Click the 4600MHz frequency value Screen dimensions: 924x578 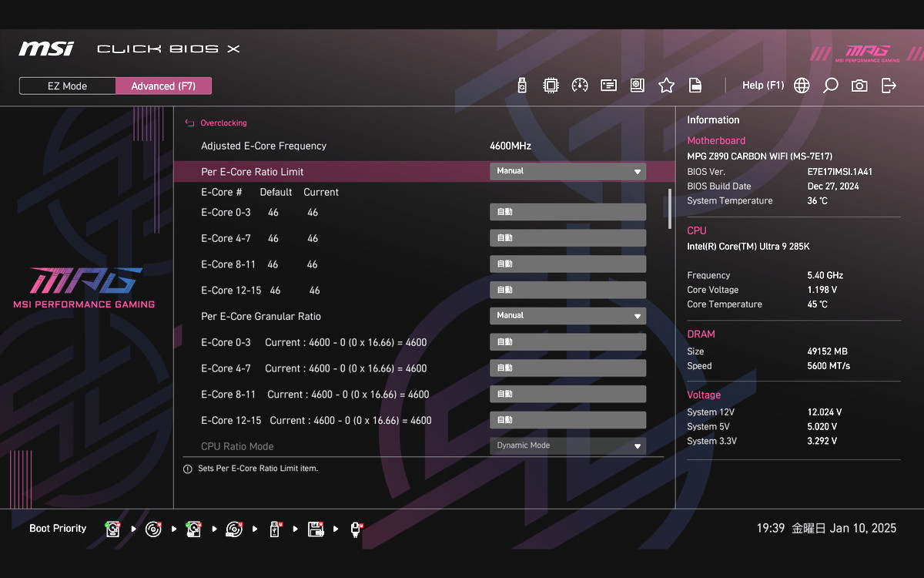pos(511,146)
